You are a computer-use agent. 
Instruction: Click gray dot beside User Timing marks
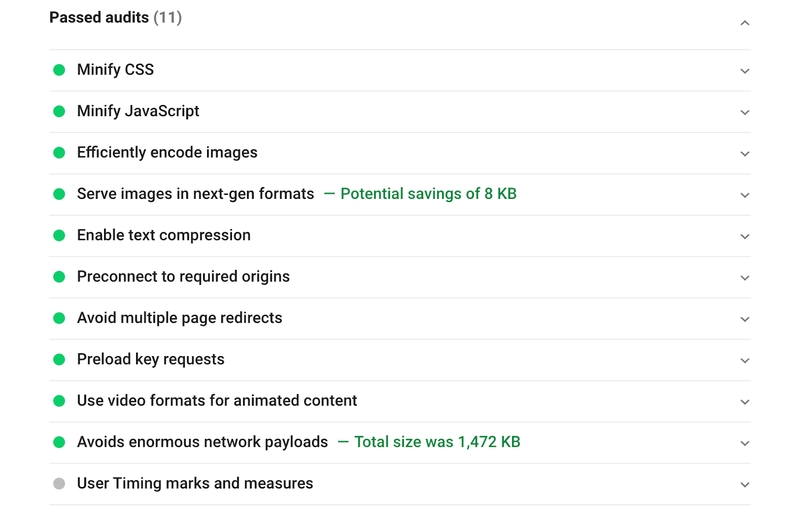pos(59,483)
